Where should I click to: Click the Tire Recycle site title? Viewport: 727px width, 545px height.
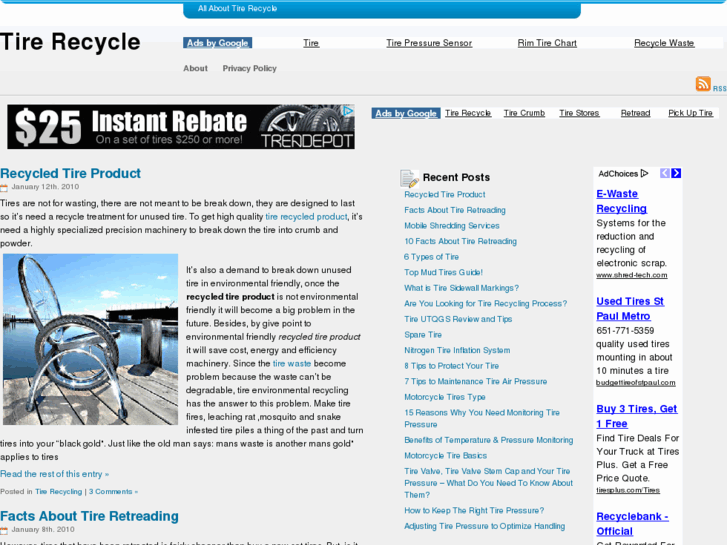click(x=70, y=42)
